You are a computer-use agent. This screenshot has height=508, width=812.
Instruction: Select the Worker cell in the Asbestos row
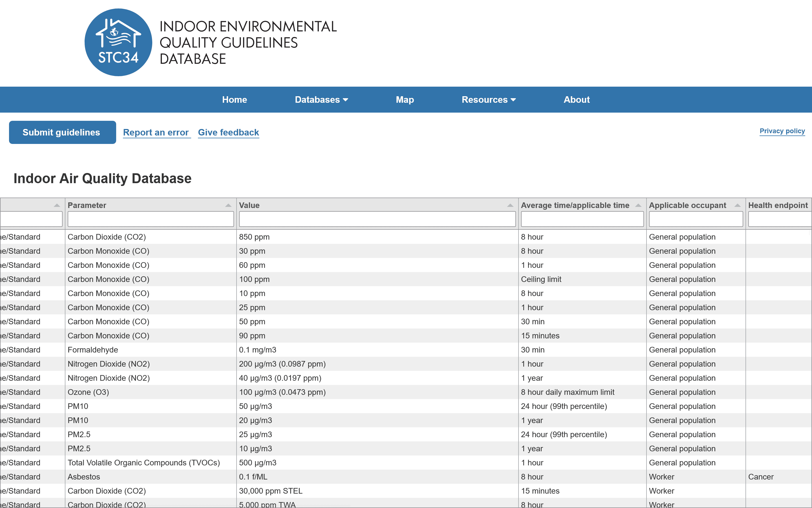[696, 477]
